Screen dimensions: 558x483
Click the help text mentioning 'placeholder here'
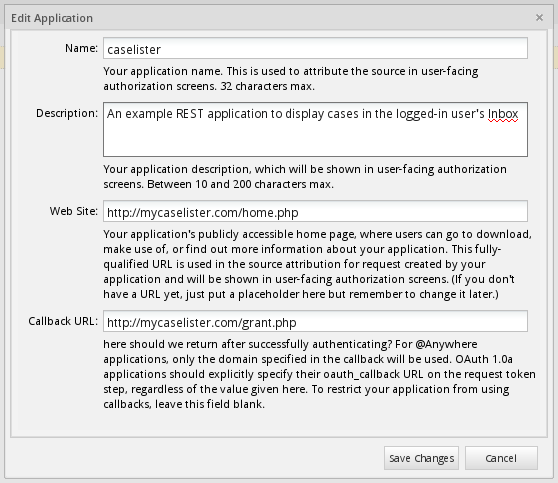pos(301,294)
